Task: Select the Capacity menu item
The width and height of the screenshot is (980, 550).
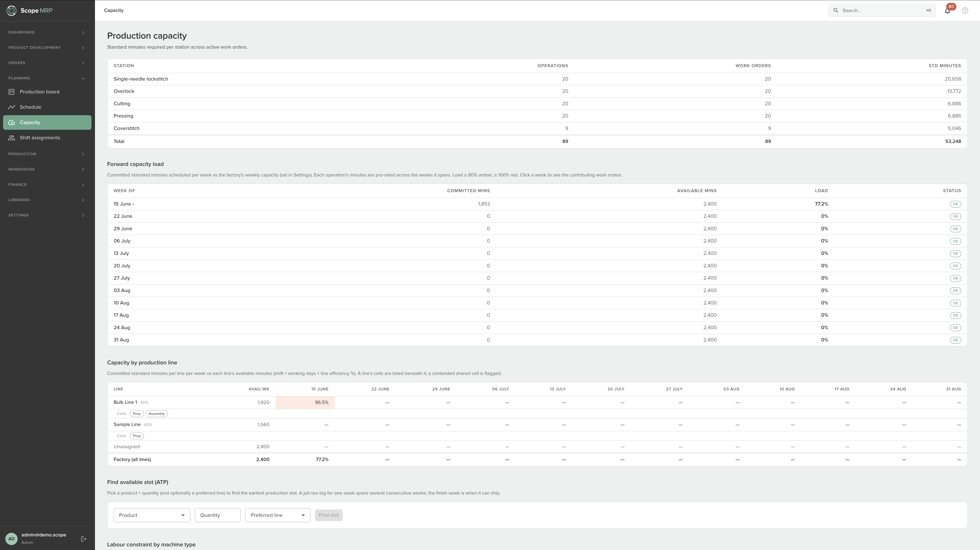Action: tap(47, 122)
